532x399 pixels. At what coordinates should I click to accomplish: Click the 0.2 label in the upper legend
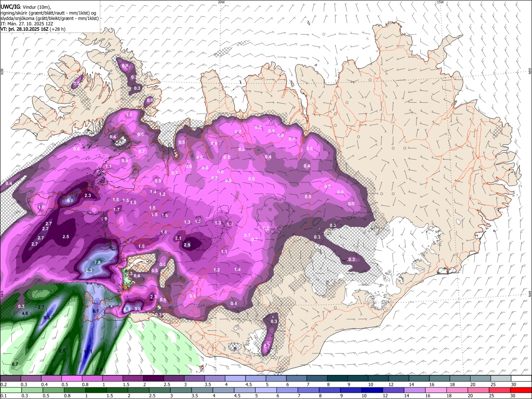pos(3,384)
